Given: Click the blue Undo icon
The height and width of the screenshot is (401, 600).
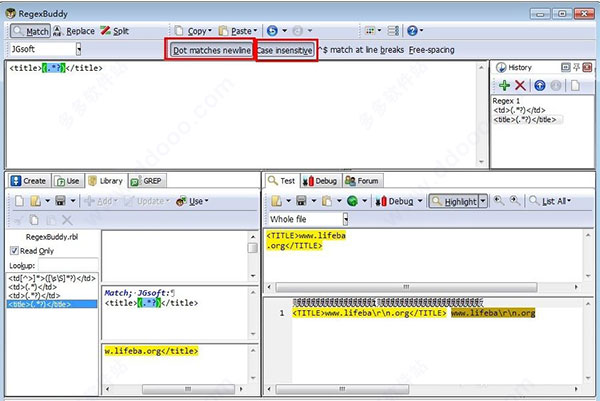Looking at the screenshot, I should click(x=272, y=31).
